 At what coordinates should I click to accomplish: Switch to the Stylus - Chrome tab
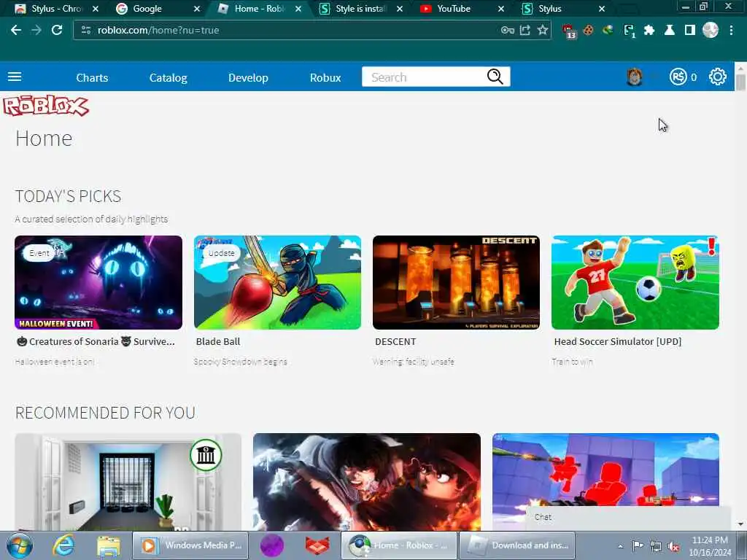(x=56, y=9)
